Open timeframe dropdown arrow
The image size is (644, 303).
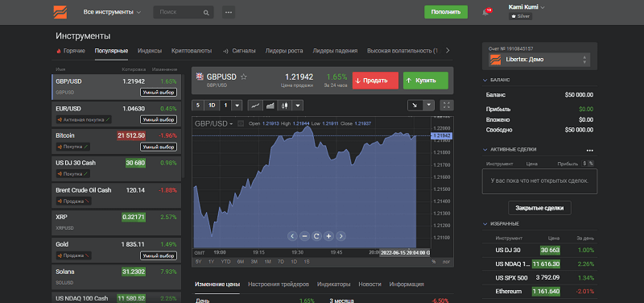tap(237, 106)
